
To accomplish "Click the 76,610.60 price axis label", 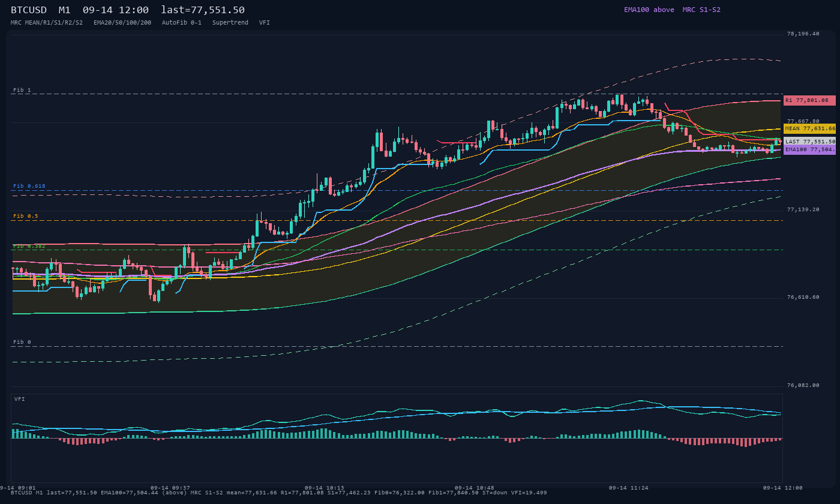I will 803,297.
